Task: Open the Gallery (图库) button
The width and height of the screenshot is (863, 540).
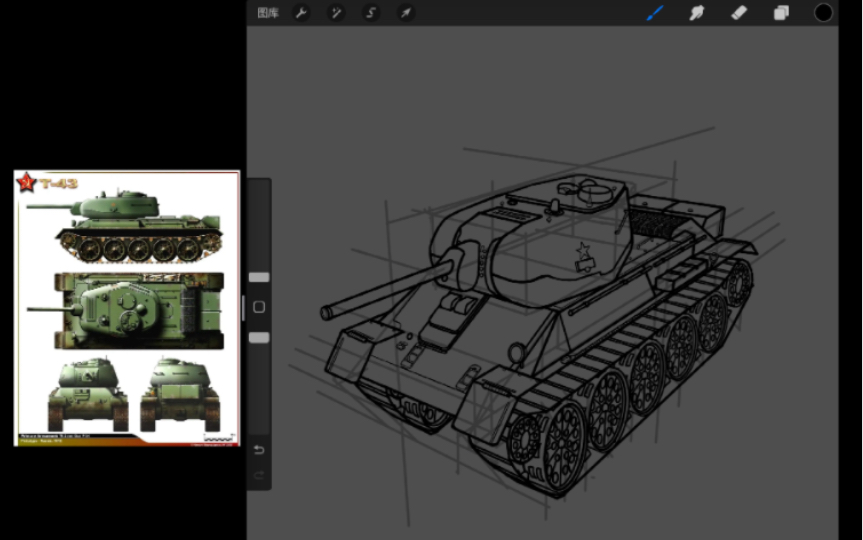Action: 268,13
